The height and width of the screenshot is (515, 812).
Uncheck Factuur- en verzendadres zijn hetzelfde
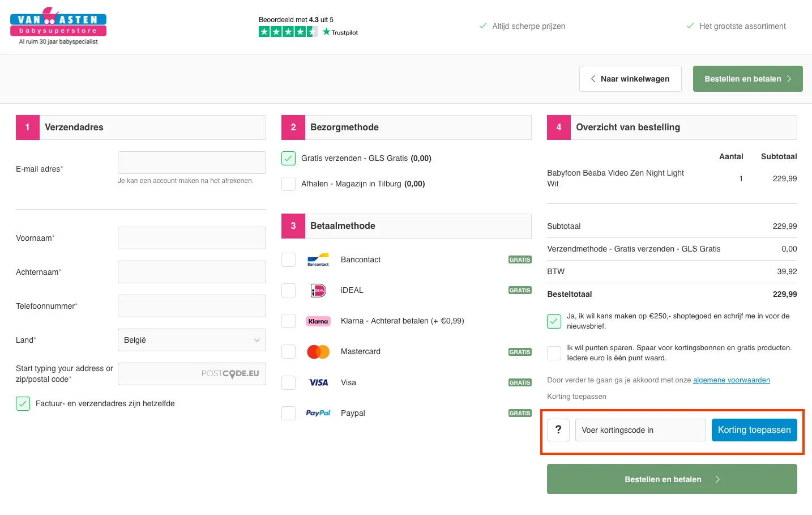[23, 403]
